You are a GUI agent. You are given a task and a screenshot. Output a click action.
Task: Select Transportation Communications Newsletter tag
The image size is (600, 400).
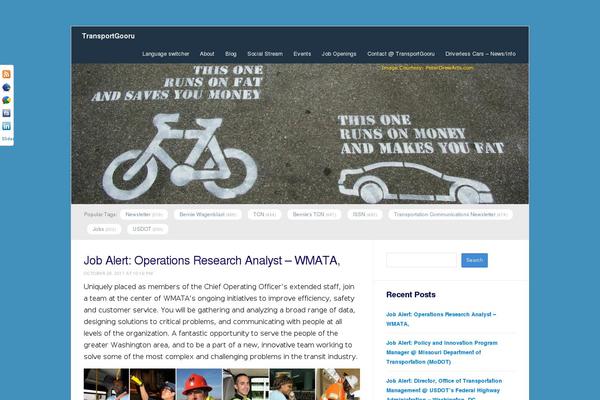pos(450,214)
